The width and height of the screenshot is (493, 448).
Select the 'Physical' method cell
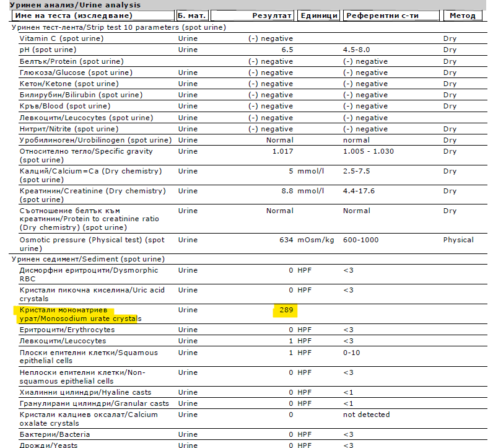click(x=458, y=240)
